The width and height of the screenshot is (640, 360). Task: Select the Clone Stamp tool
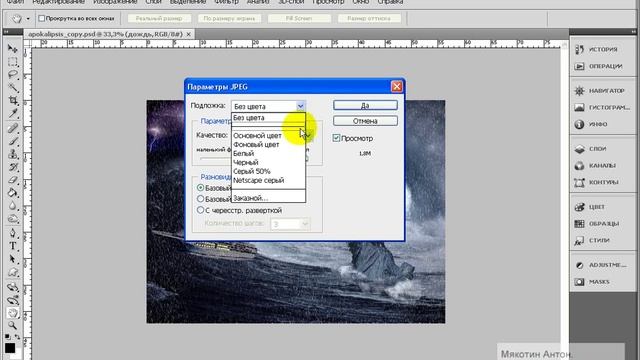click(x=13, y=154)
